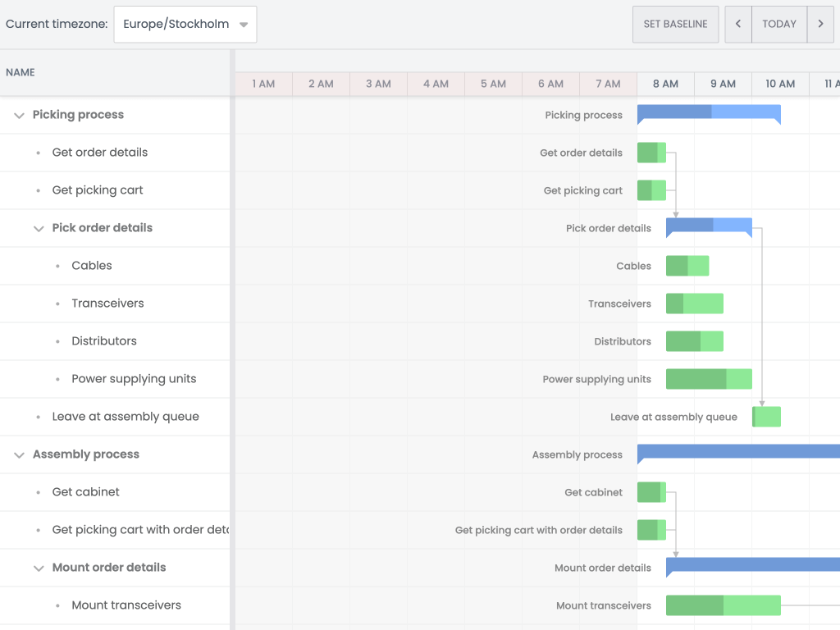840x630 pixels.
Task: Click the Mount order details summary bar
Action: tap(753, 566)
